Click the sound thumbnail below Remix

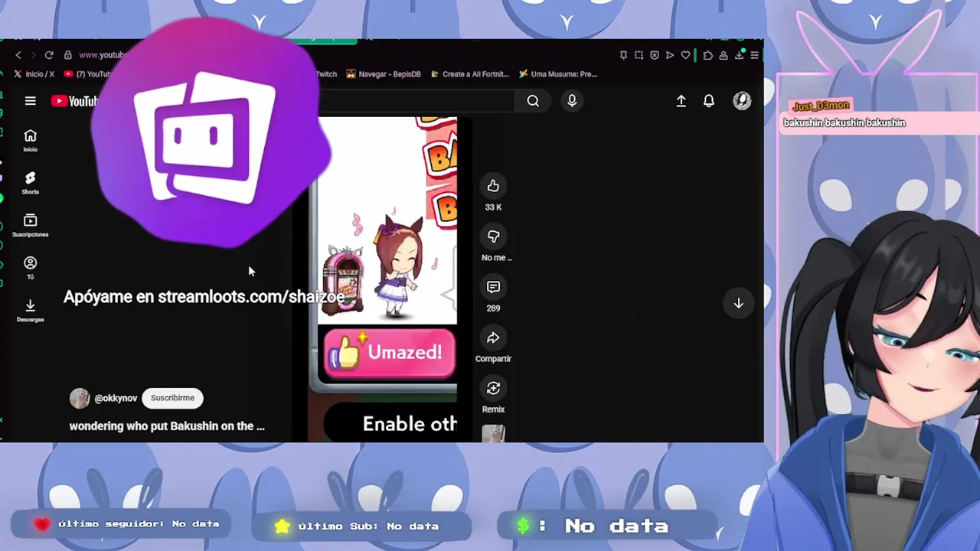coord(493,434)
